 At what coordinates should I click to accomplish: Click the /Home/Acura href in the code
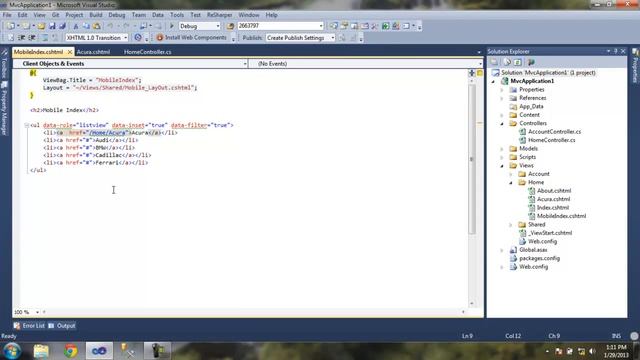108,133
